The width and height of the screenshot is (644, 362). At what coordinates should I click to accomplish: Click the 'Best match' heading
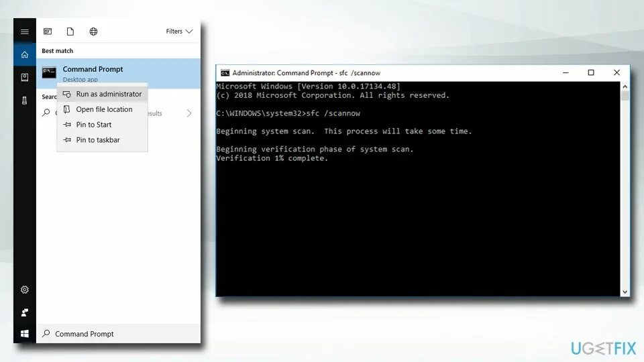click(x=58, y=51)
